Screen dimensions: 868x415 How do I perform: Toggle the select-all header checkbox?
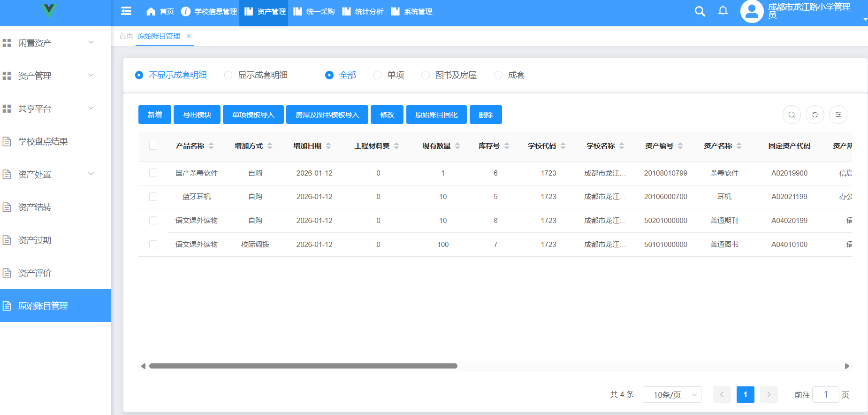click(x=153, y=146)
